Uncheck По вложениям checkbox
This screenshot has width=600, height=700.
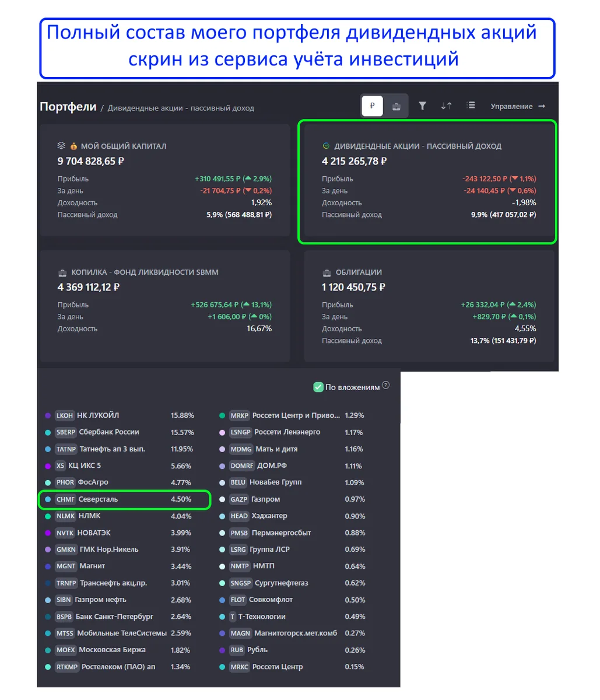(318, 387)
